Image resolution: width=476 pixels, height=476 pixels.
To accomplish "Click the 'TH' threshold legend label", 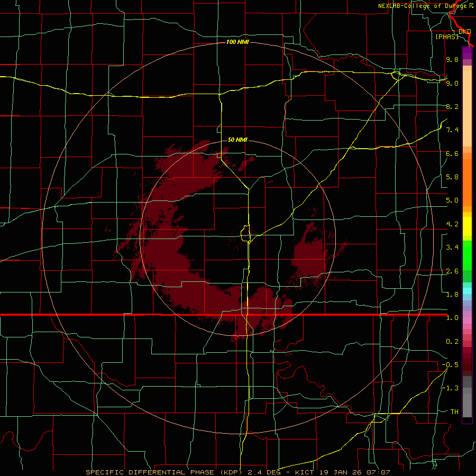I will [x=454, y=412].
